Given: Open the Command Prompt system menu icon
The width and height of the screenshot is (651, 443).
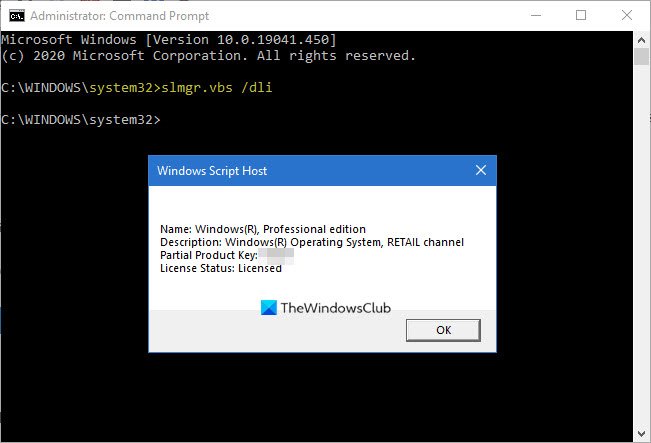Looking at the screenshot, I should [x=17, y=16].
